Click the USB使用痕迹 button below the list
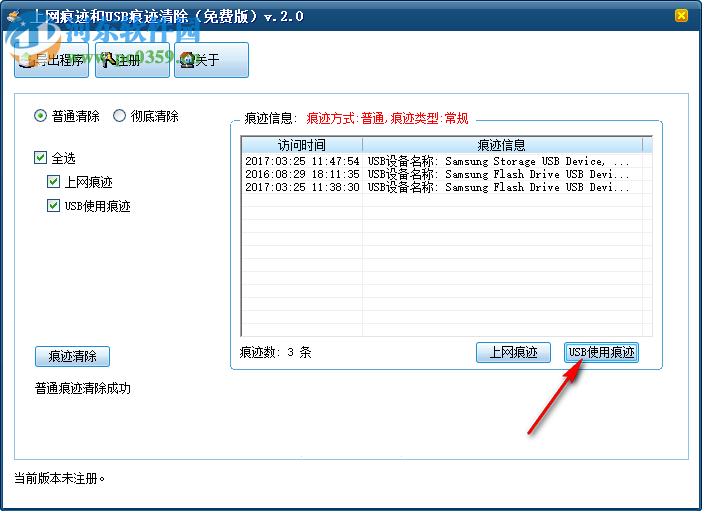The image size is (702, 511). point(601,352)
